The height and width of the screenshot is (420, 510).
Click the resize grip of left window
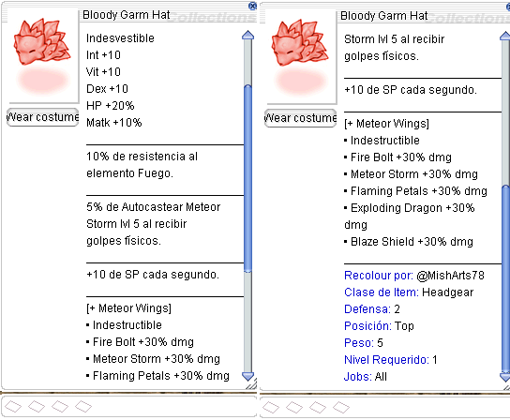[252, 384]
